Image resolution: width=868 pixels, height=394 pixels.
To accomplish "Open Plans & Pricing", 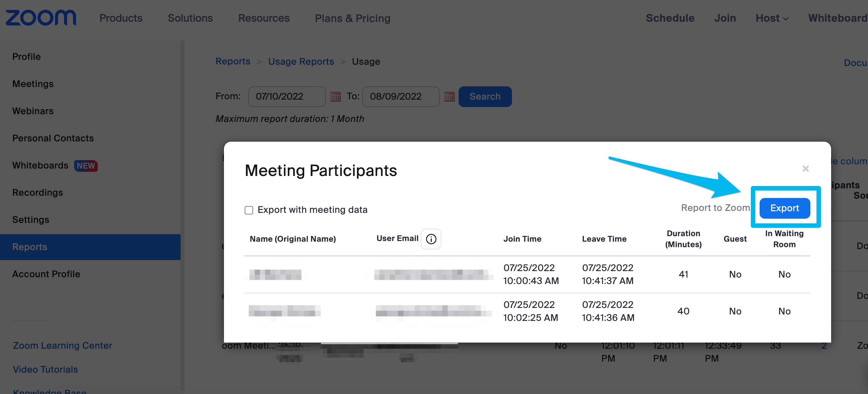I will (x=352, y=18).
